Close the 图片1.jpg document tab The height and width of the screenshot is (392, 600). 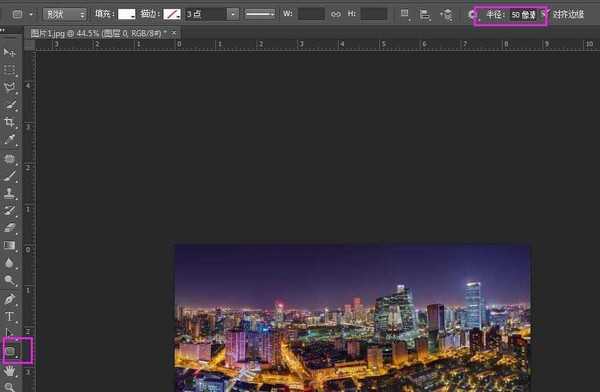tap(174, 33)
